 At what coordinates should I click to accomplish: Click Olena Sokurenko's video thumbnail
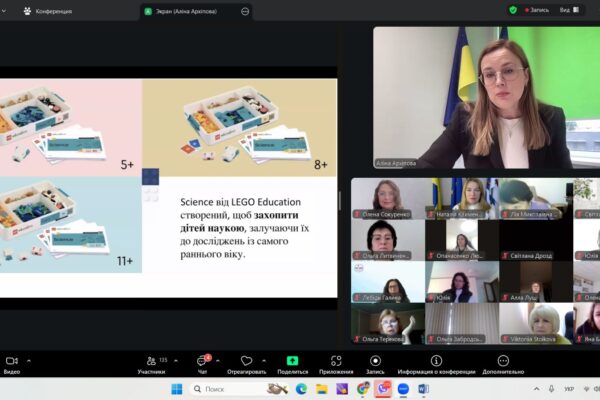click(x=387, y=198)
